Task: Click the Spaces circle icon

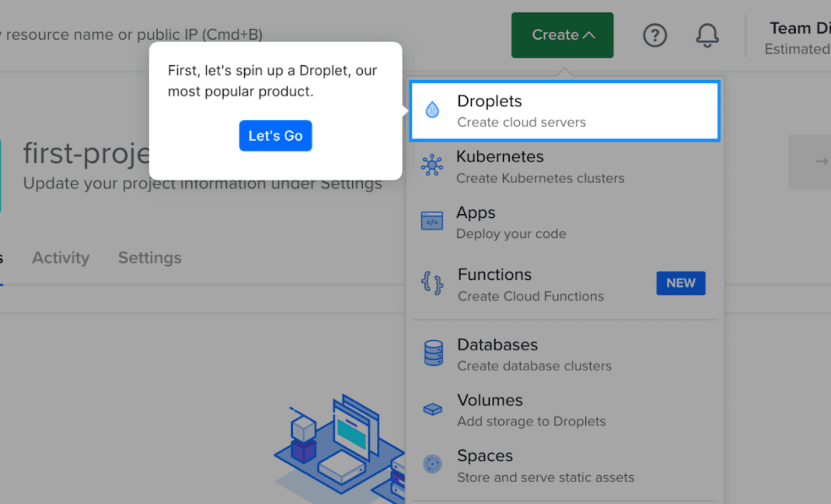Action: (433, 464)
